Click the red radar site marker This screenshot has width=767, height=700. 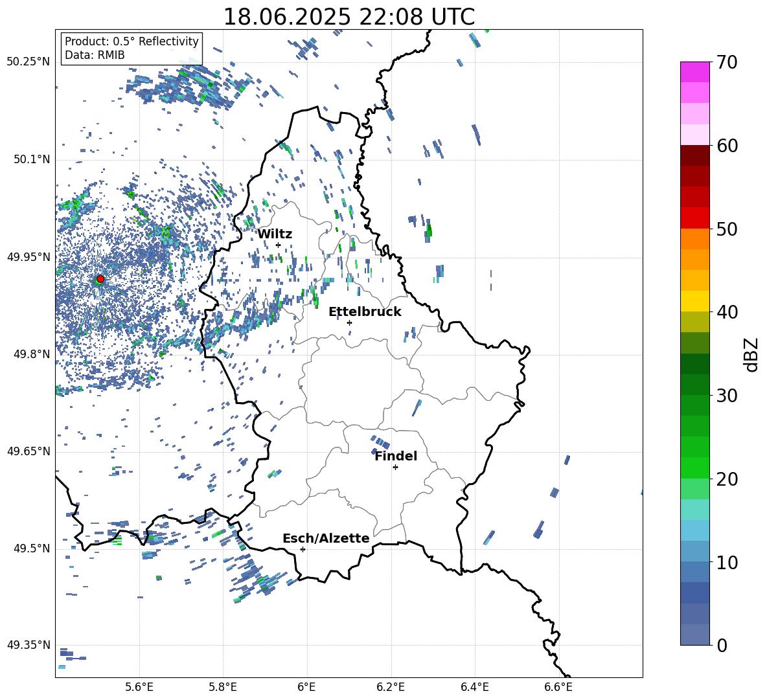click(x=100, y=279)
